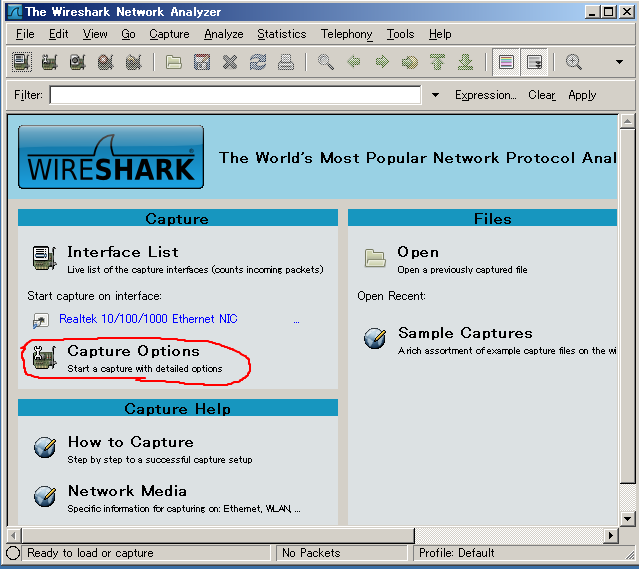Click the go to packet icon
Image resolution: width=639 pixels, height=569 pixels.
coord(410,62)
